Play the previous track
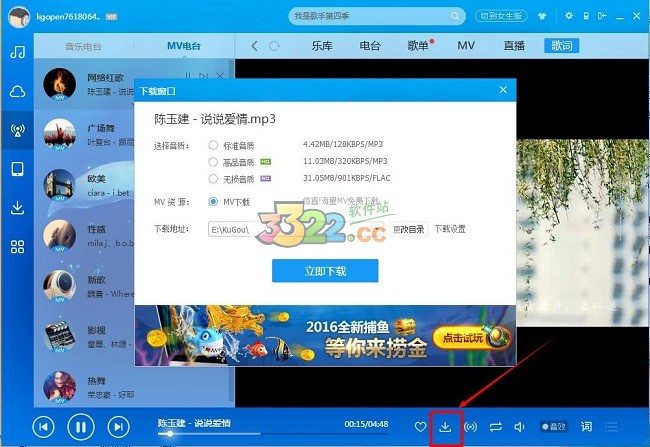Screen dimensions: 650x447 coord(44,427)
